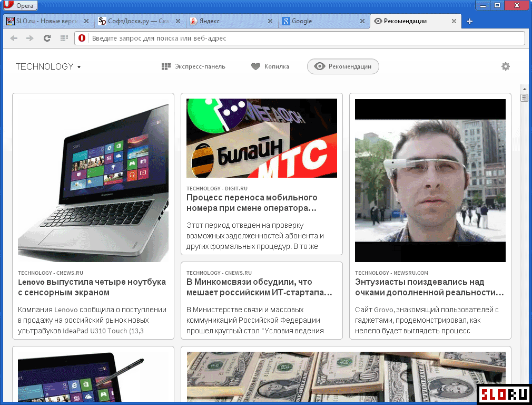Go back with the back arrow

(14, 38)
